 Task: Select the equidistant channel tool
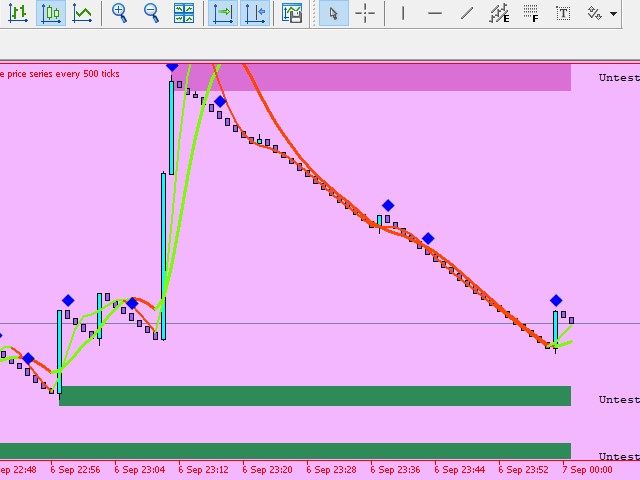pos(499,13)
